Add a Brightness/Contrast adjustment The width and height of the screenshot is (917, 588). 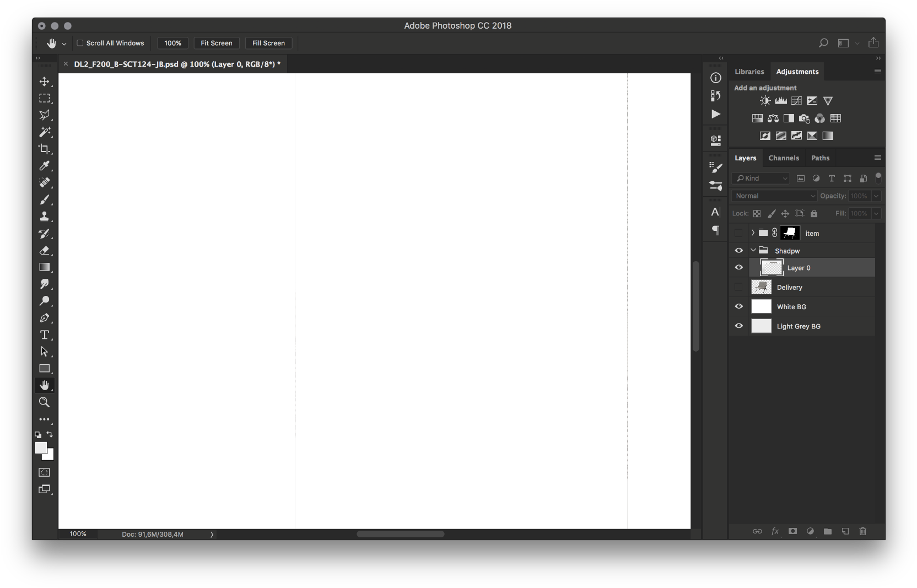click(x=765, y=101)
